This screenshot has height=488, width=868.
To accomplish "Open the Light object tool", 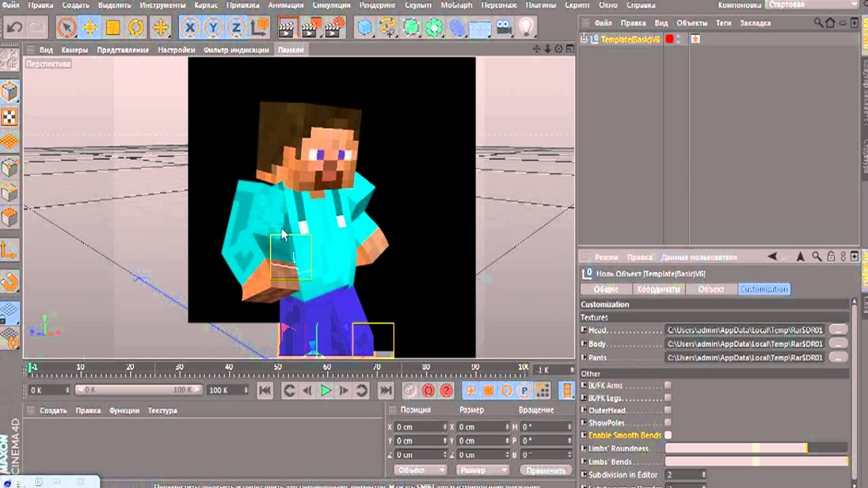I will 526,28.
